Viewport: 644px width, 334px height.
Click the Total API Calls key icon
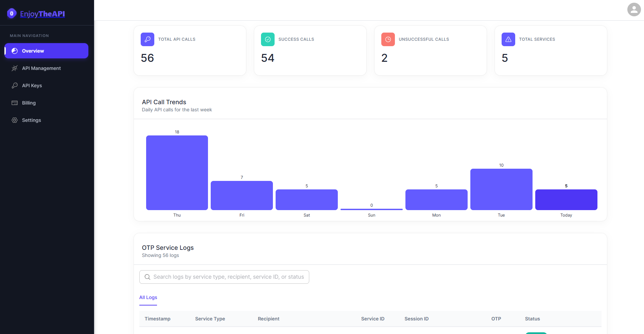pyautogui.click(x=147, y=39)
